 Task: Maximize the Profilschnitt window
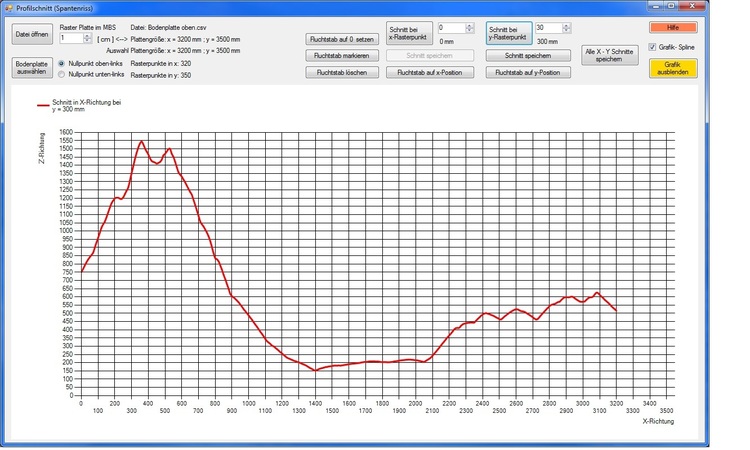click(671, 6)
